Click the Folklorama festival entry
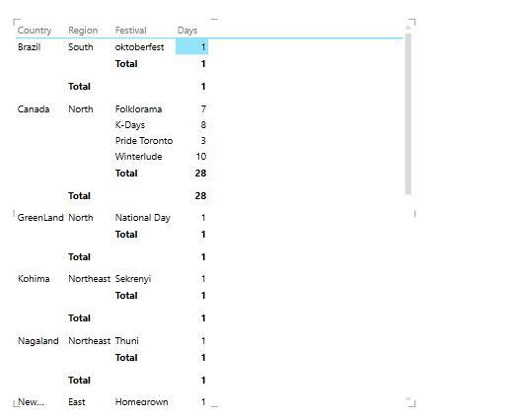 (138, 109)
